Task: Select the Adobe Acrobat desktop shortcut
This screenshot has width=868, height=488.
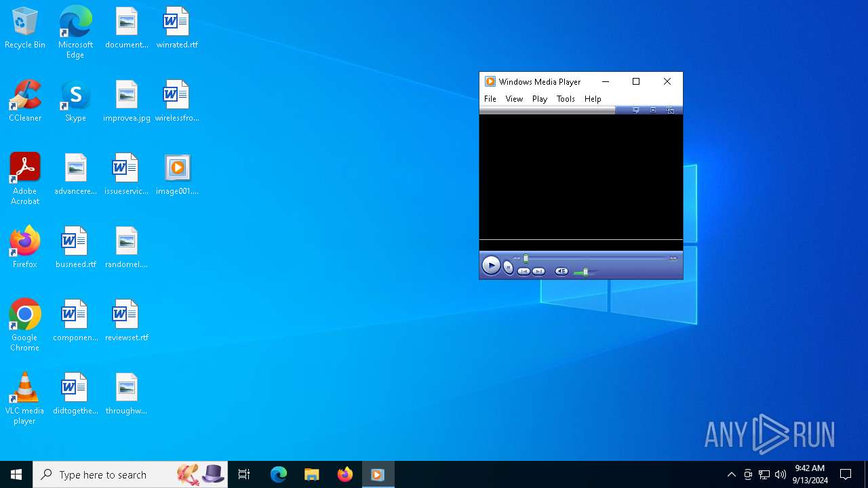Action: 25,178
